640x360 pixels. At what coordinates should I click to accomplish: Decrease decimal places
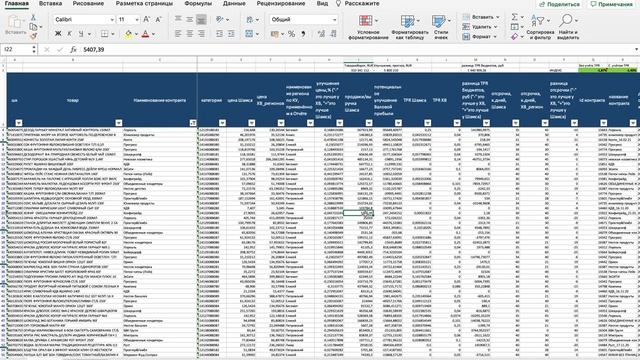333,34
